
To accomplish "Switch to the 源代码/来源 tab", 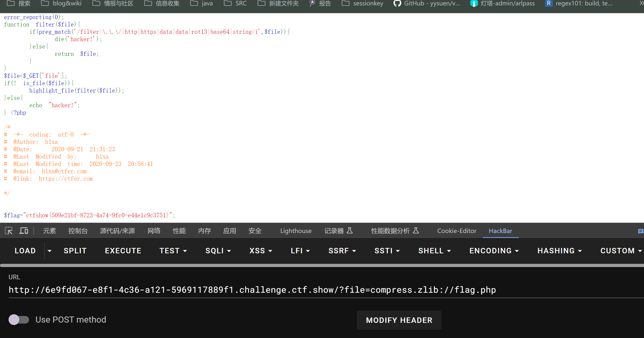I will [x=118, y=231].
